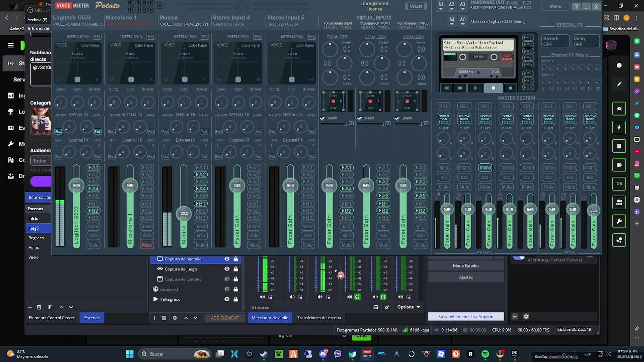Solo the Logitech G533 strip
Image resolution: width=644 pixels, height=362 pixels.
[93, 236]
